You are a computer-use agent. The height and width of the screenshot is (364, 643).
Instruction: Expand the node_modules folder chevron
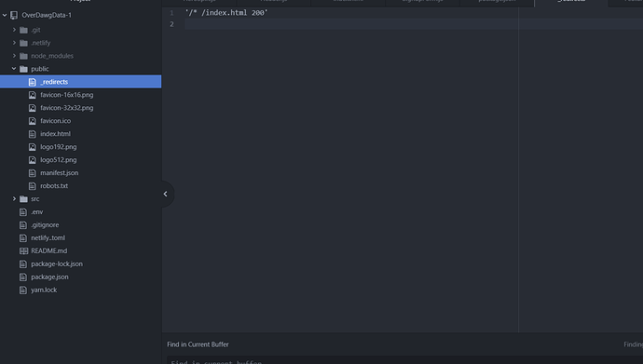[x=14, y=56]
